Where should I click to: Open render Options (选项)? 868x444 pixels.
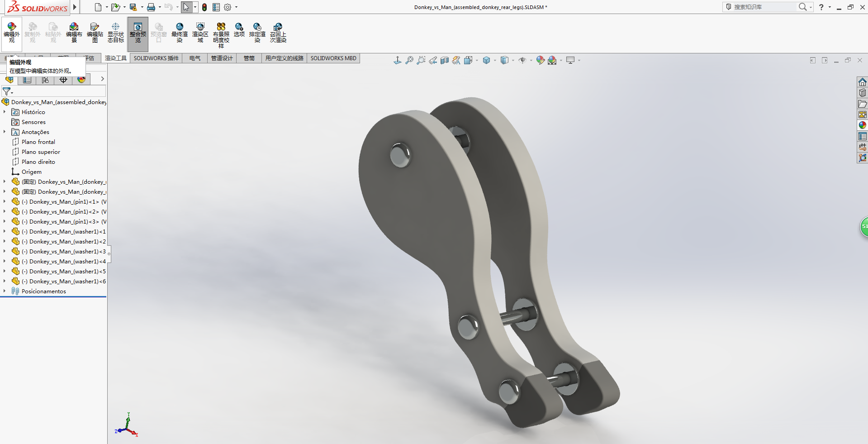239,30
